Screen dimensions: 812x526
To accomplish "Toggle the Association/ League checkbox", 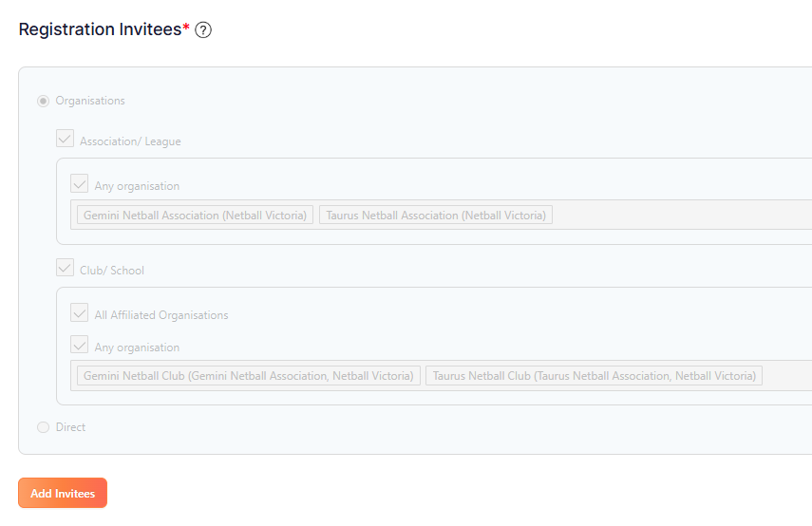I will (65, 139).
